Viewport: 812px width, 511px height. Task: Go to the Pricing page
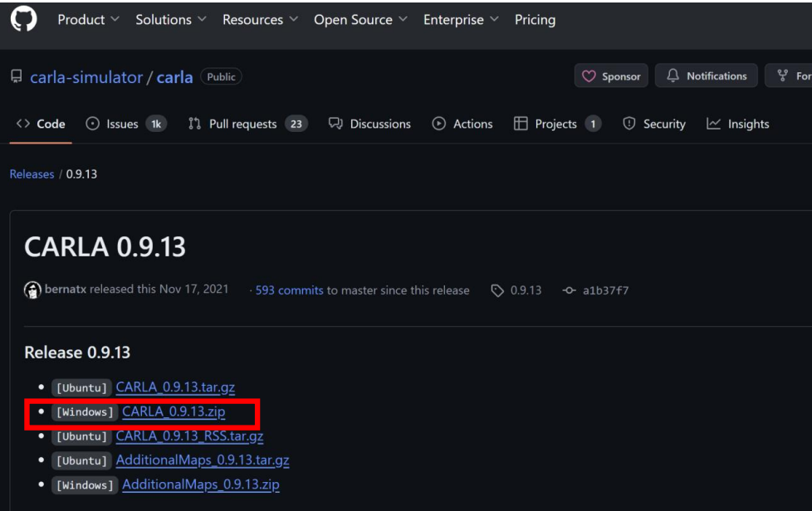(535, 20)
